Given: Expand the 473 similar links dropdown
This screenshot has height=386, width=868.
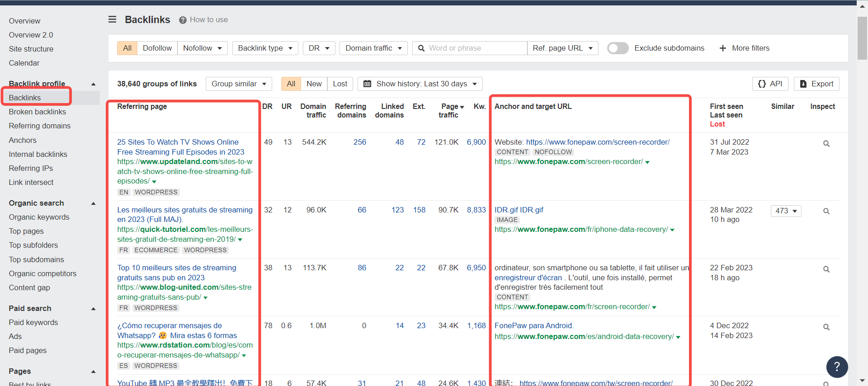Looking at the screenshot, I should click(786, 211).
